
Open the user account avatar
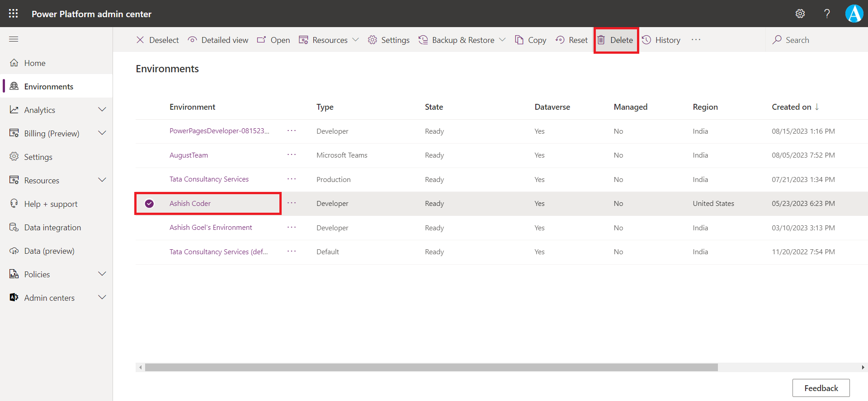(x=854, y=14)
